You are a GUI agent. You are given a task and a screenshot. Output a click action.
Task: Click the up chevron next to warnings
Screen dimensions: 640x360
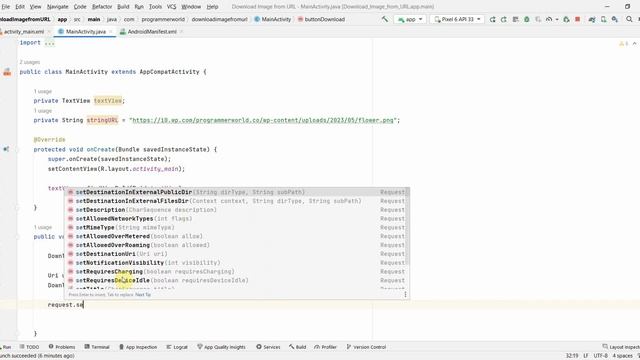(634, 43)
